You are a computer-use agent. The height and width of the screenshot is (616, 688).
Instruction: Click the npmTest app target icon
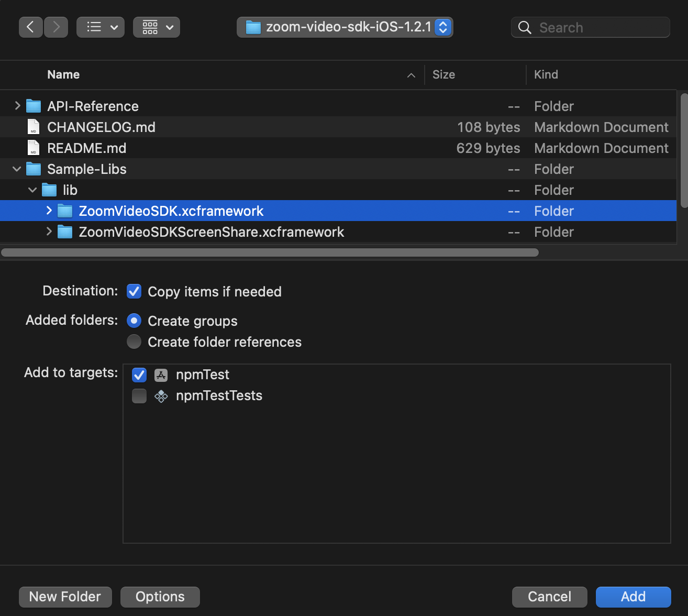pos(161,375)
